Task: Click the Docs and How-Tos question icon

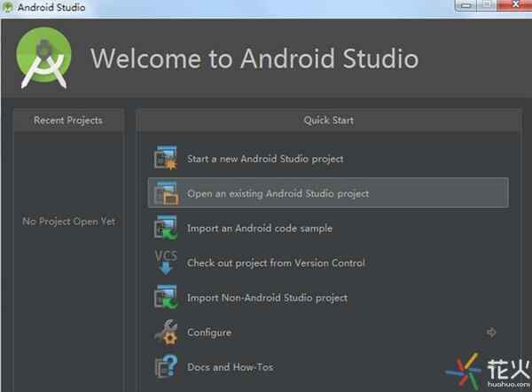Action: [x=167, y=366]
